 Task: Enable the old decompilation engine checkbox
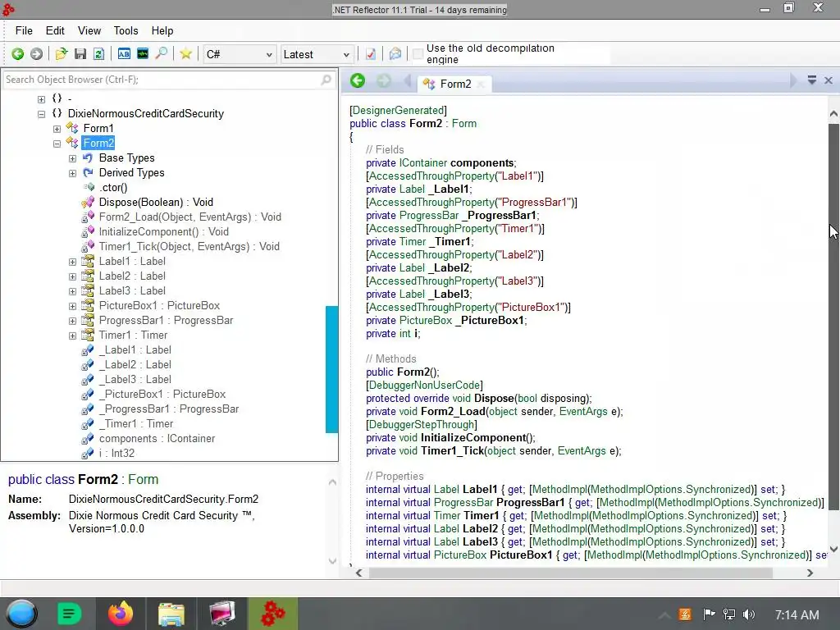coord(418,54)
